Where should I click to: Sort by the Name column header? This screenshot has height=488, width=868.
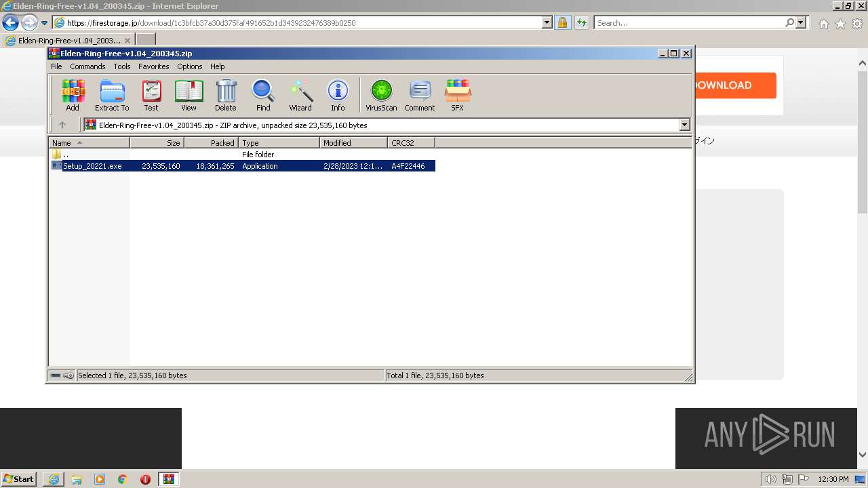tap(89, 142)
